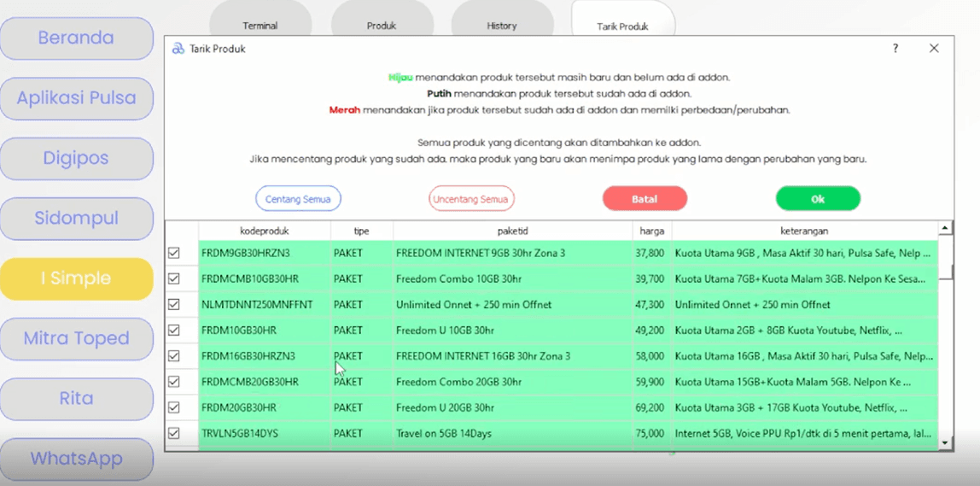Viewport: 980px width, 486px height.
Task: Confirm with the green Ok button
Action: (818, 199)
